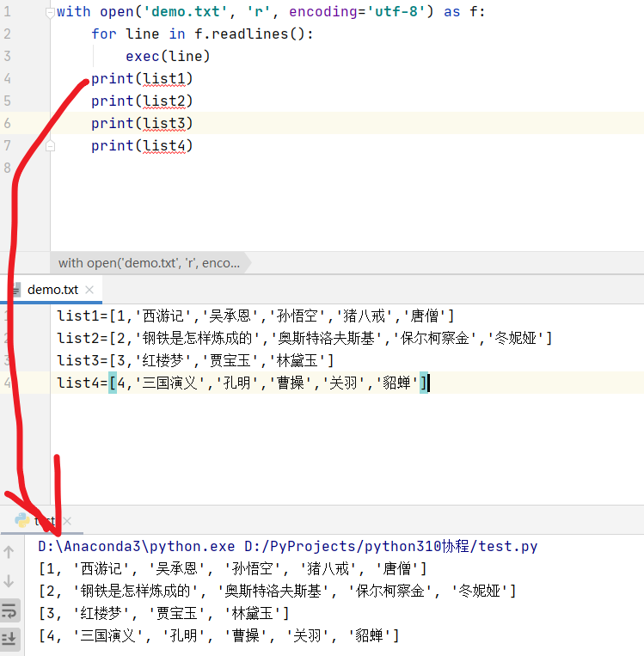Click 'for line in f.readlines():' line
644x656 pixels.
coord(202,34)
